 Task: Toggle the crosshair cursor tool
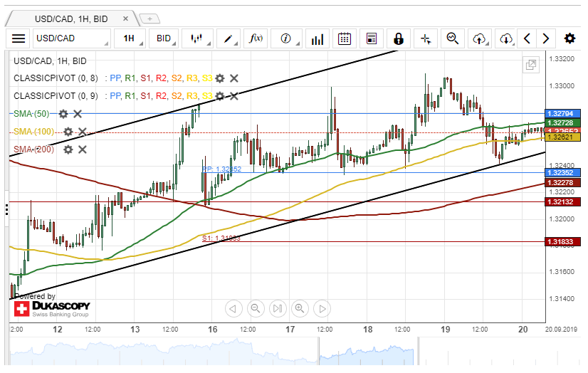(x=426, y=38)
